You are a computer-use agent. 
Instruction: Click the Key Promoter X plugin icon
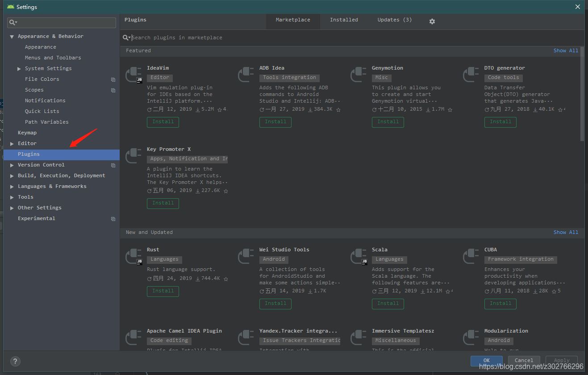(x=133, y=156)
